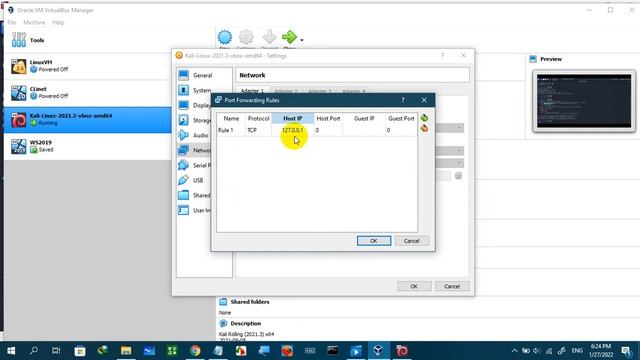Image resolution: width=640 pixels, height=360 pixels.
Task: Click the Guest Port column header
Action: pos(401,118)
